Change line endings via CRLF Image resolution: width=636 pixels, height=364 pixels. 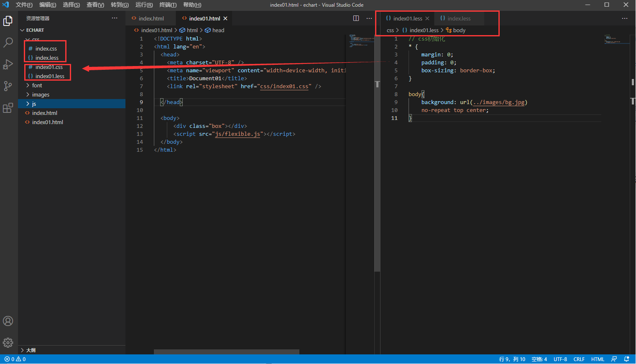point(579,359)
